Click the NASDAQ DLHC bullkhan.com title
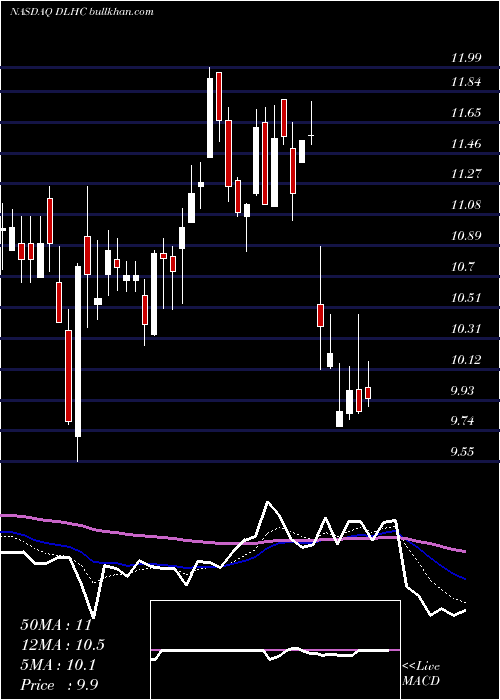 click(x=81, y=12)
